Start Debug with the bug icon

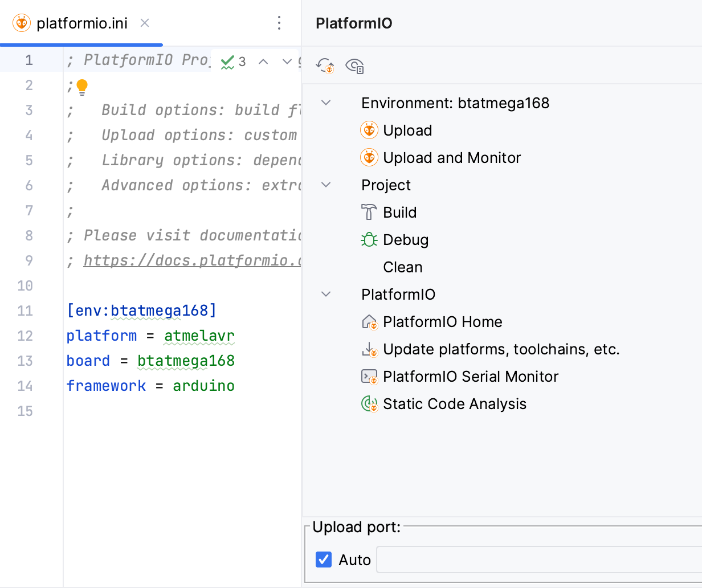(x=369, y=240)
